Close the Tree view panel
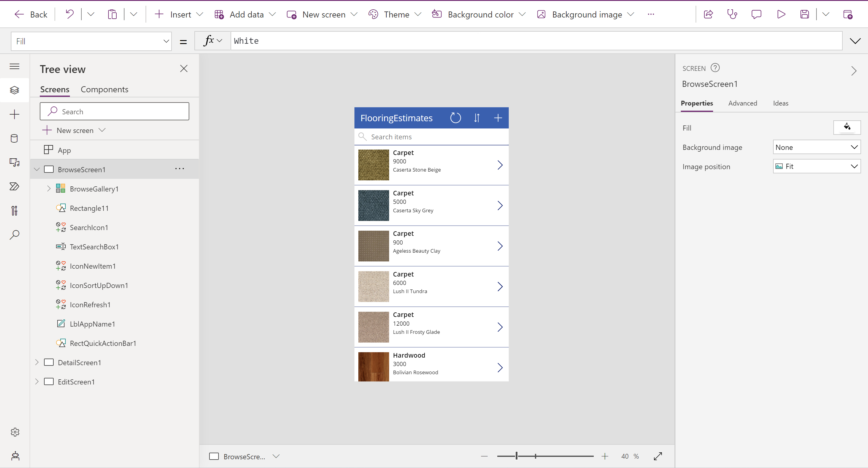Viewport: 868px width, 468px height. click(184, 68)
